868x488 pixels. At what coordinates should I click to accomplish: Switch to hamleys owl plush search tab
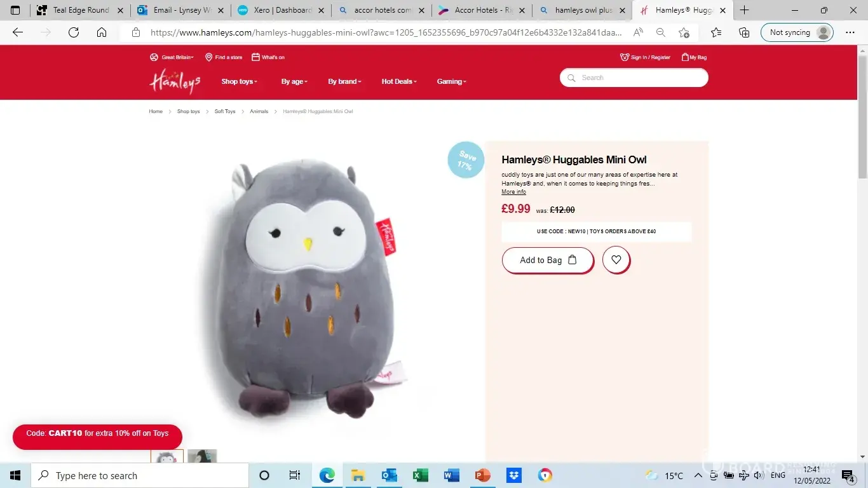tap(582, 10)
